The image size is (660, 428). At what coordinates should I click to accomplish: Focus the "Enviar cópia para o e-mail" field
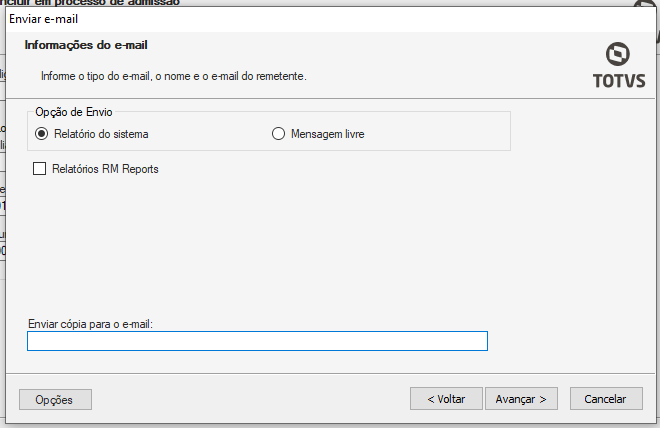(257, 341)
